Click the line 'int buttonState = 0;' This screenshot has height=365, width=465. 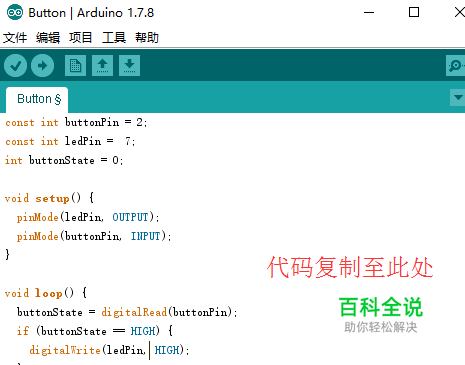[64, 160]
